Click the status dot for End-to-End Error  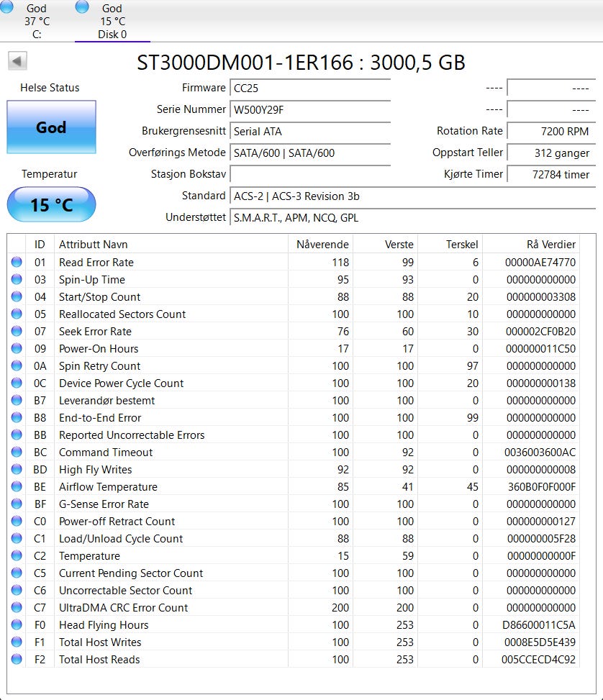pyautogui.click(x=17, y=417)
